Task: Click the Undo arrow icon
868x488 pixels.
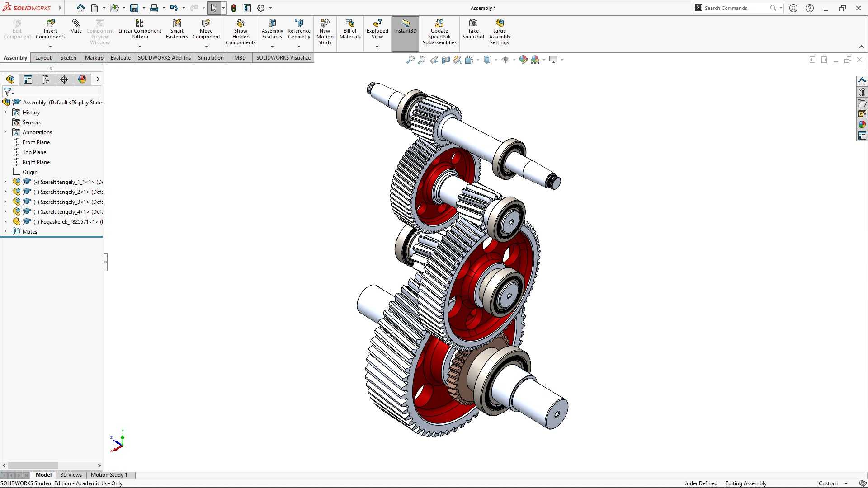Action: pos(174,8)
